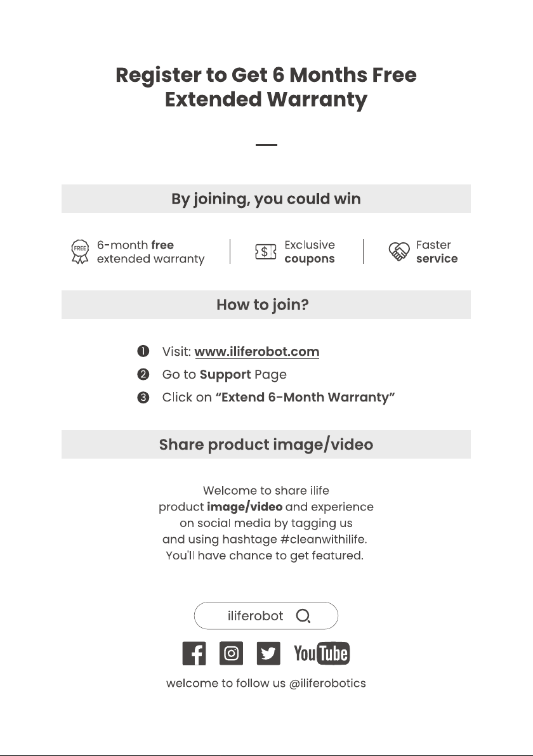The image size is (533, 756).
Task: Click the "How to join?" header bar
Action: [266, 304]
